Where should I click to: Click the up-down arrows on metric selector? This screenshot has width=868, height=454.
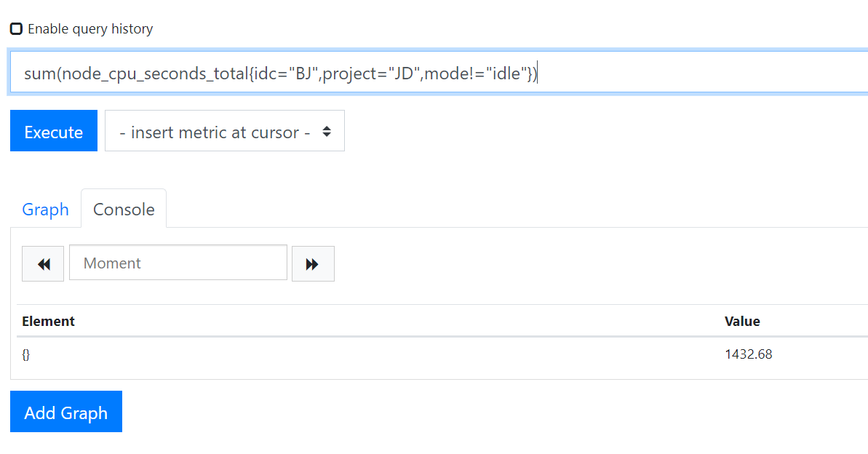tap(327, 131)
